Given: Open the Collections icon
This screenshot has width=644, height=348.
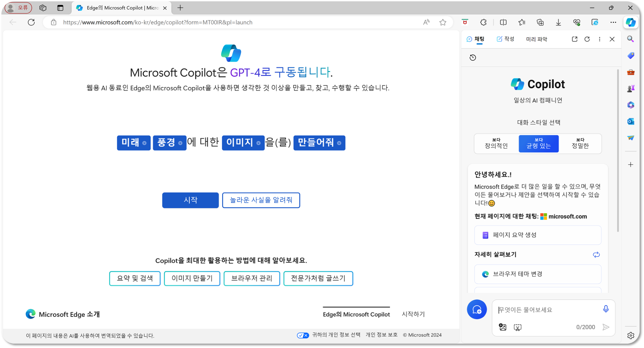Looking at the screenshot, I should tap(540, 22).
